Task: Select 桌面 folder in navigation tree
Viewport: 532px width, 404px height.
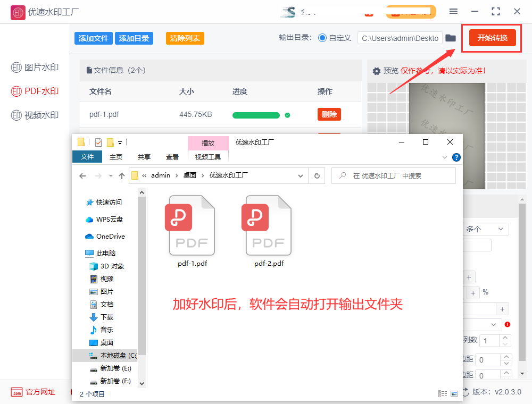Action: coord(102,343)
